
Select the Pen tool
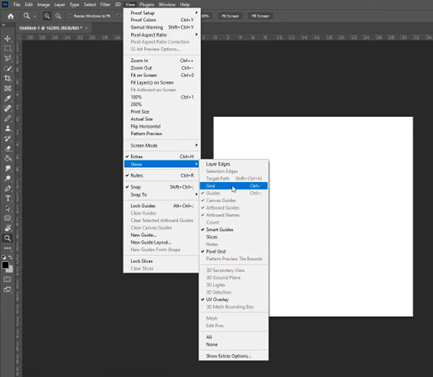tap(7, 189)
